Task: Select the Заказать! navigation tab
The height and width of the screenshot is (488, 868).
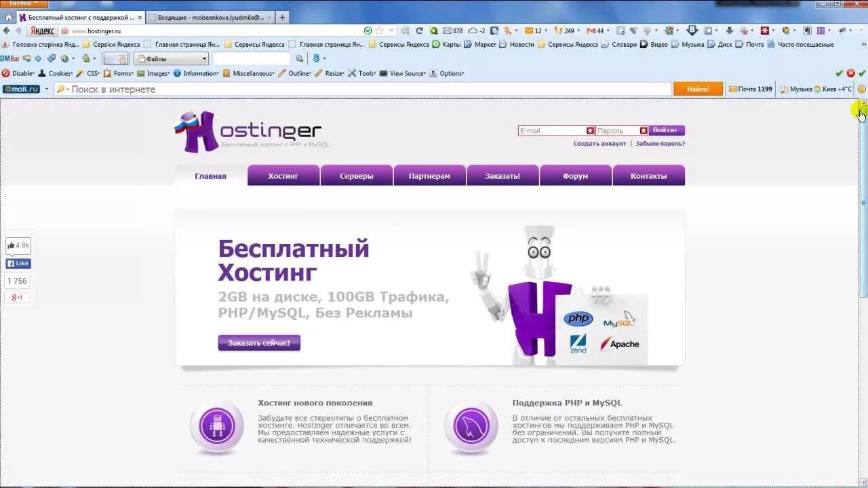Action: pos(502,176)
